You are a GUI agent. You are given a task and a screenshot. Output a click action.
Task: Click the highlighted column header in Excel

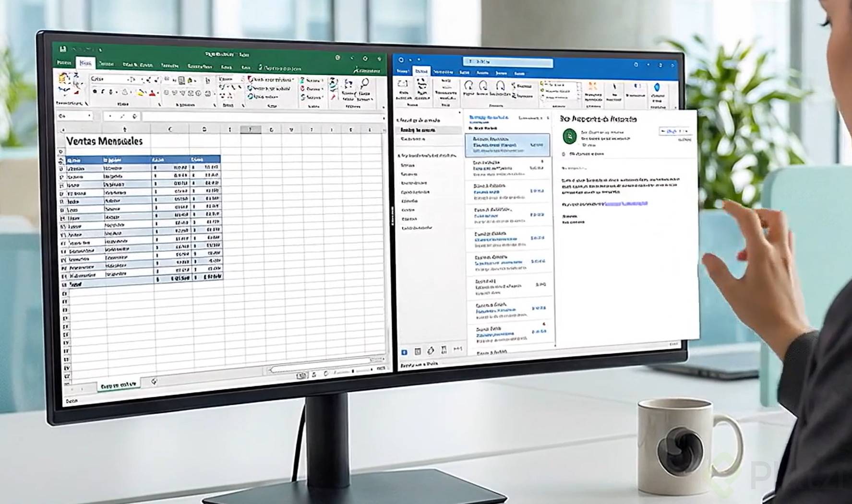coord(250,129)
